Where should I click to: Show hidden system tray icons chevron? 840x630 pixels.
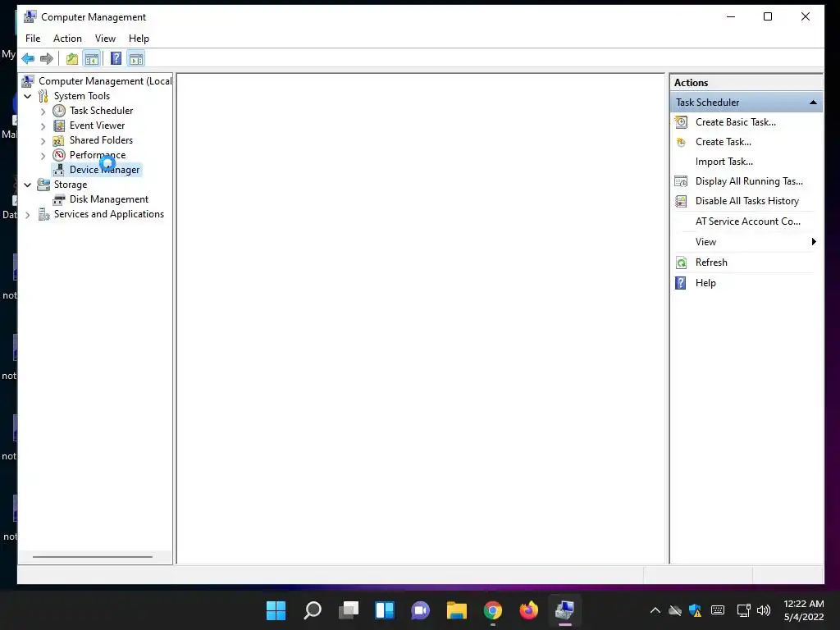coord(655,610)
